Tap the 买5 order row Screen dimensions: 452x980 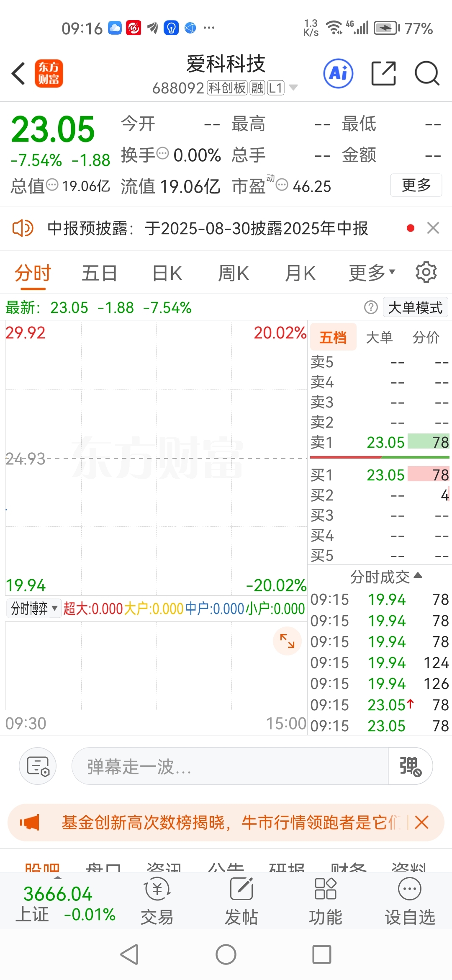point(380,555)
